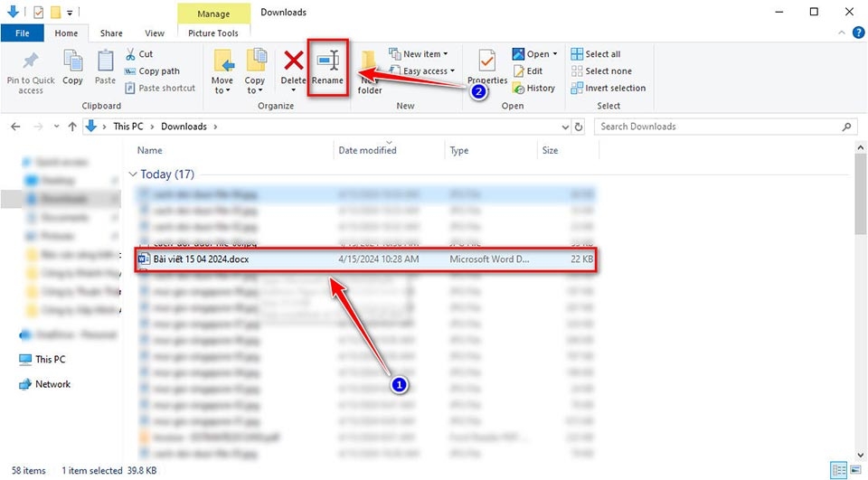Click Downloads in the address path
The width and height of the screenshot is (868, 480).
coord(184,127)
